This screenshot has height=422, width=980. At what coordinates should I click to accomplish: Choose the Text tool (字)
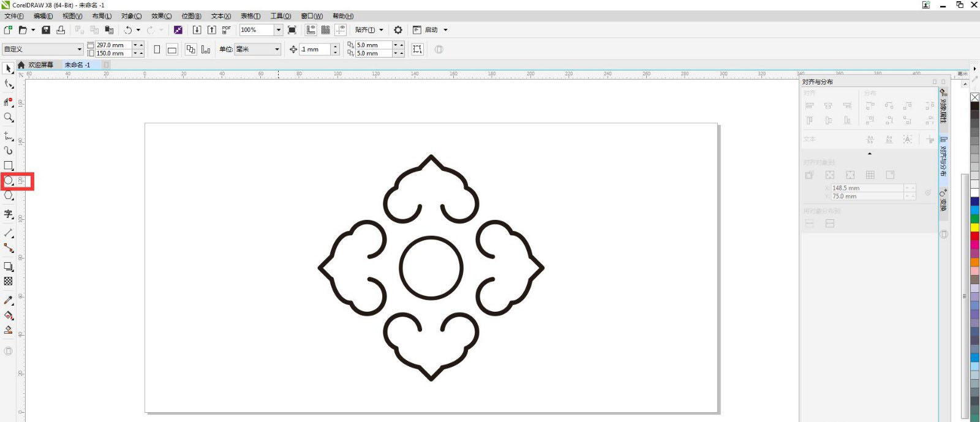9,214
